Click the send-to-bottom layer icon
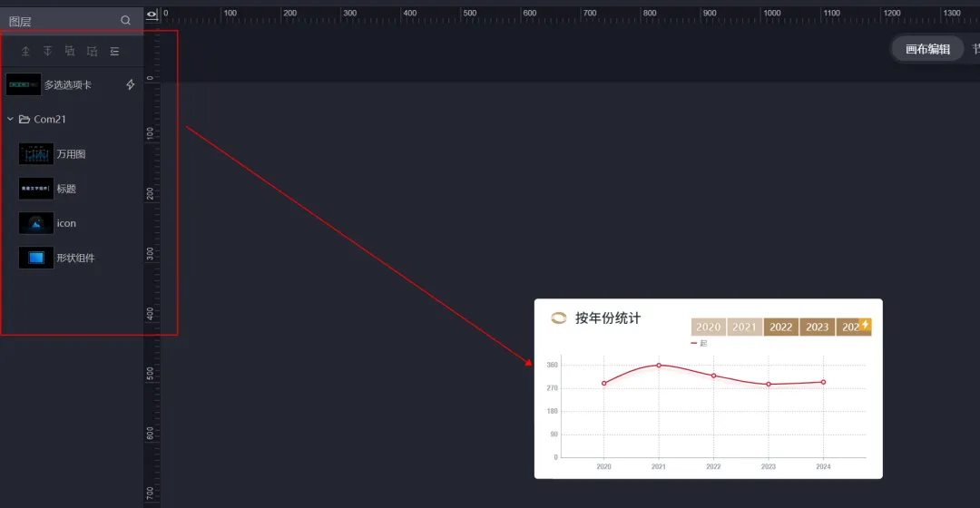 pos(47,51)
